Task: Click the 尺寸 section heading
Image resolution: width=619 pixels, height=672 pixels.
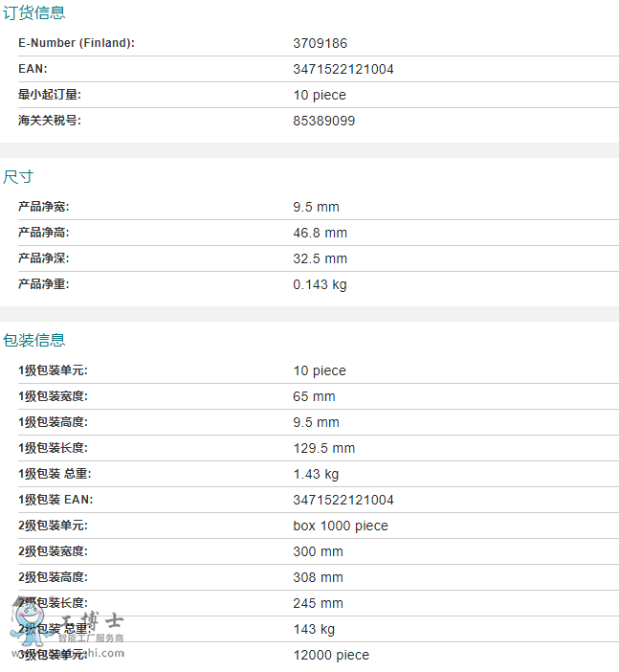Action: click(18, 177)
